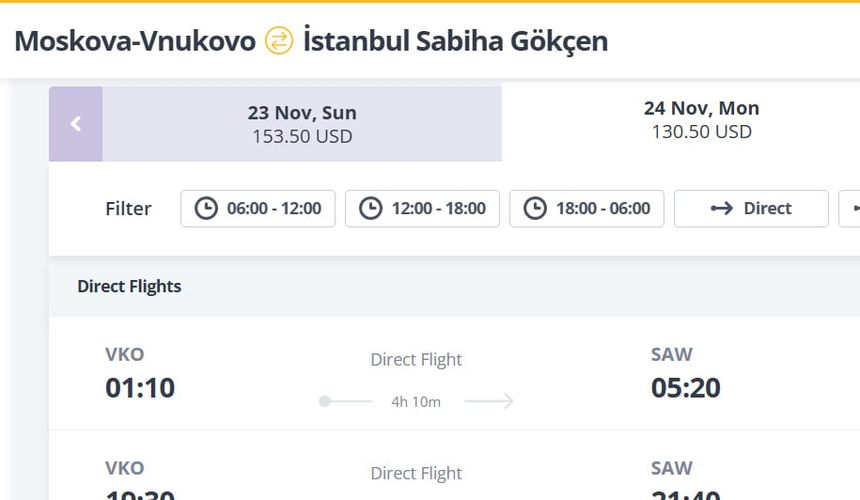The width and height of the screenshot is (860, 500).
Task: Select the second VKO to SAW flight row
Action: [x=454, y=465]
